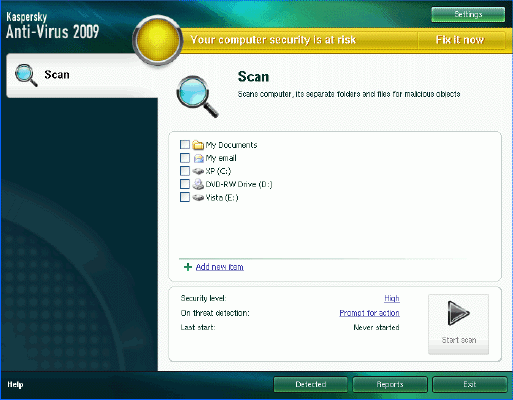Click the magnifier icon in Scan sidebar tab

[x=26, y=75]
